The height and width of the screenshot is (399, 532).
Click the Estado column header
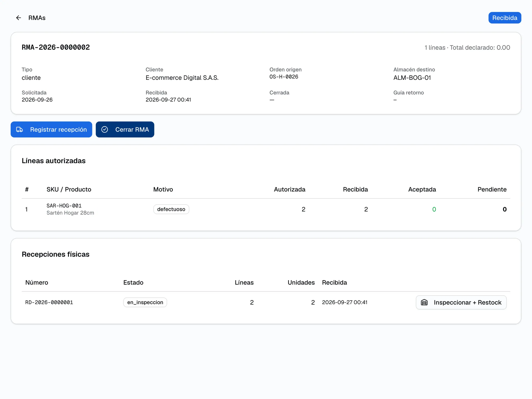[133, 282]
